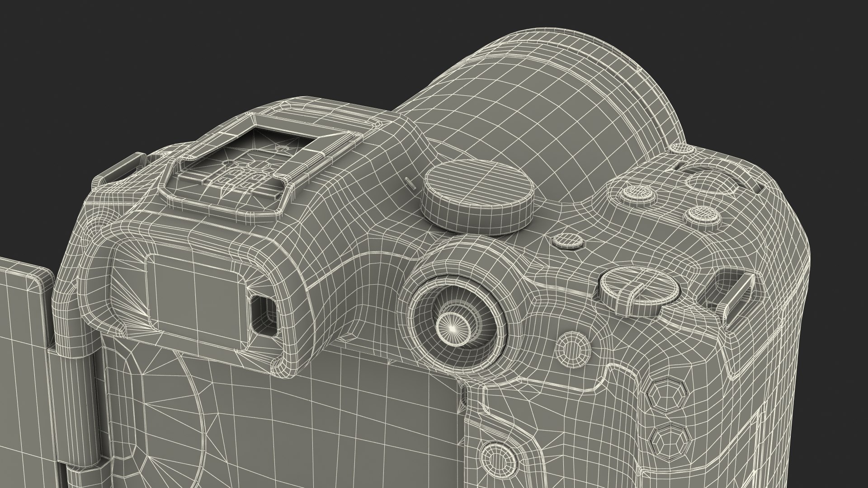This screenshot has width=868, height=488.
Task: Select the hot shoe mount on camera top
Action: pyautogui.click(x=263, y=167)
